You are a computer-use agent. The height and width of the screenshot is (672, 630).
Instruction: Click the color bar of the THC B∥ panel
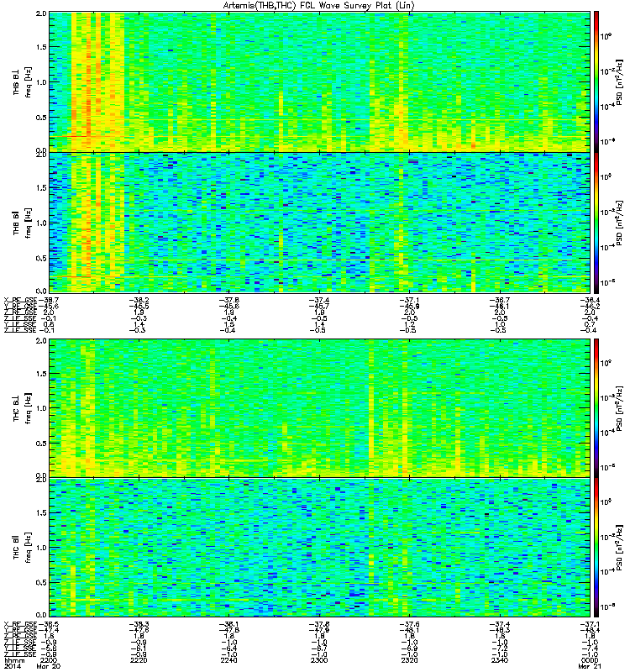tap(596, 548)
